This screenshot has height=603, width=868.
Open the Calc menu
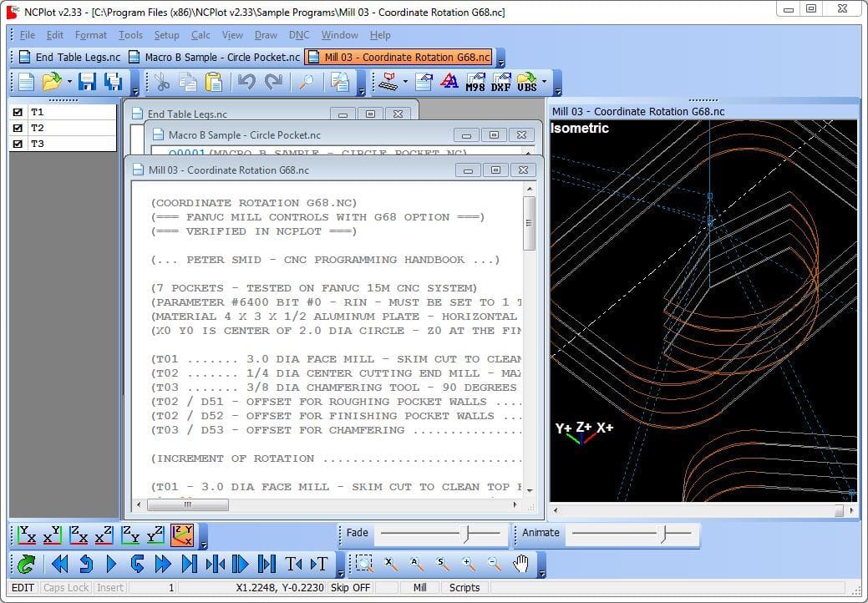pos(201,35)
